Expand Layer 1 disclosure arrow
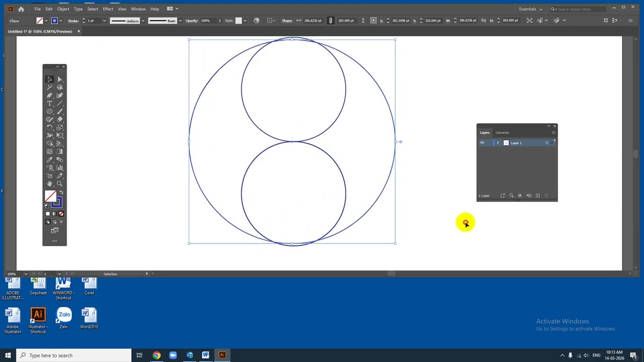The width and height of the screenshot is (644, 362). pyautogui.click(x=498, y=143)
